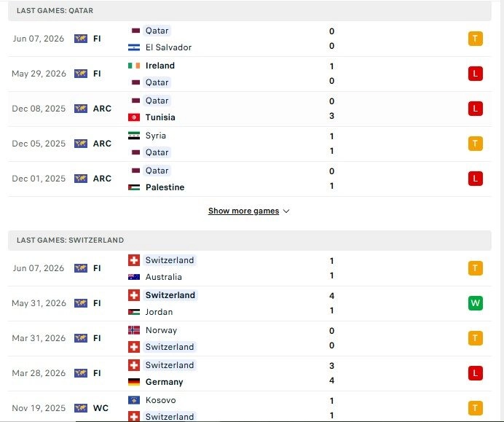504x422 pixels.
Task: Click the Australia flag icon
Action: (134, 277)
